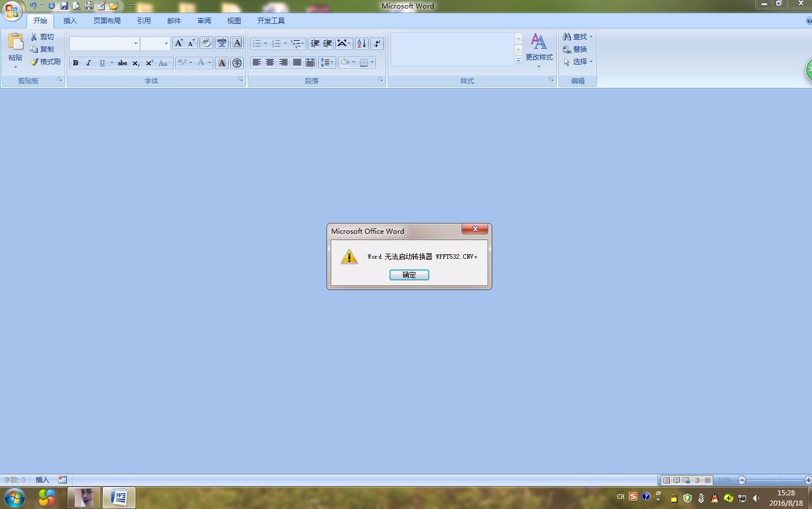Image resolution: width=812 pixels, height=509 pixels.
Task: Click the Decrease Indent icon
Action: point(315,43)
